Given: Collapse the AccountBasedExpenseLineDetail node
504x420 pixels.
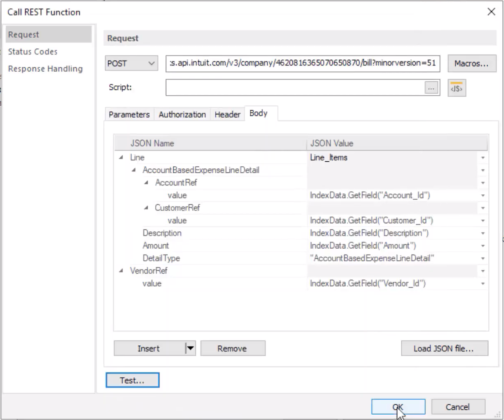Looking at the screenshot, I should 133,170.
